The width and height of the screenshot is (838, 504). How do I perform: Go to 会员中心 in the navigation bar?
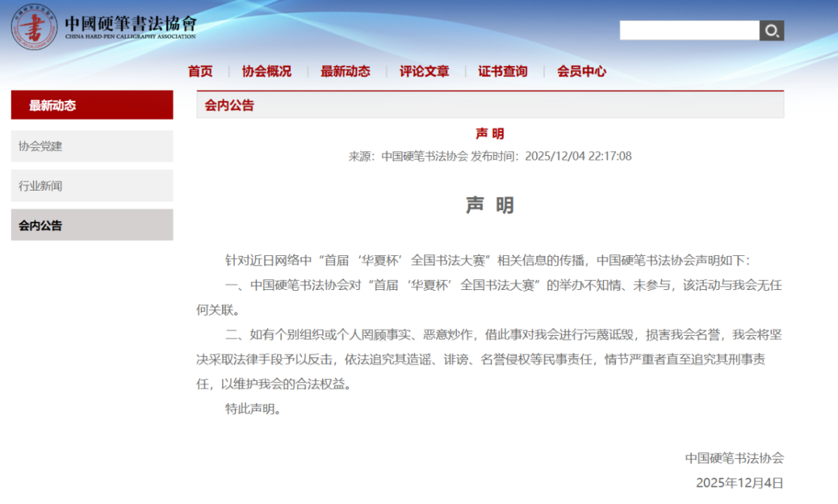point(581,71)
